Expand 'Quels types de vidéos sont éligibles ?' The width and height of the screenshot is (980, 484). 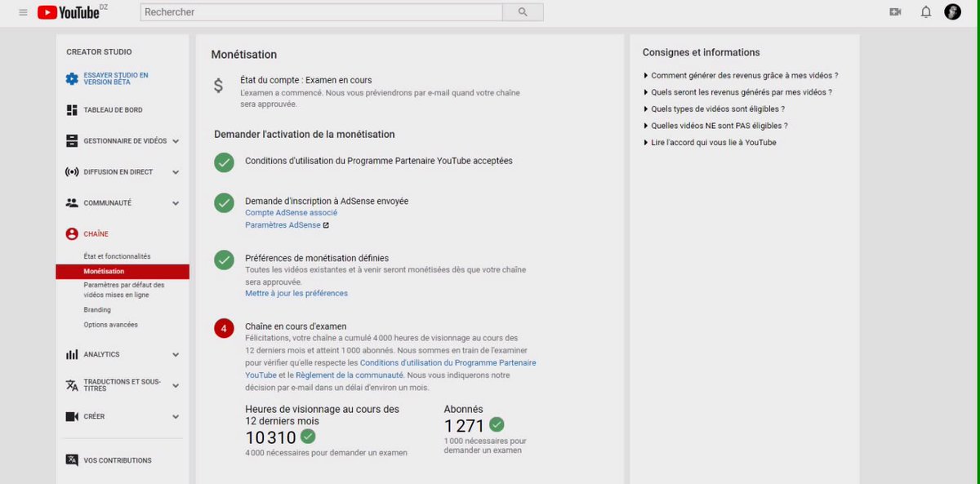point(714,109)
